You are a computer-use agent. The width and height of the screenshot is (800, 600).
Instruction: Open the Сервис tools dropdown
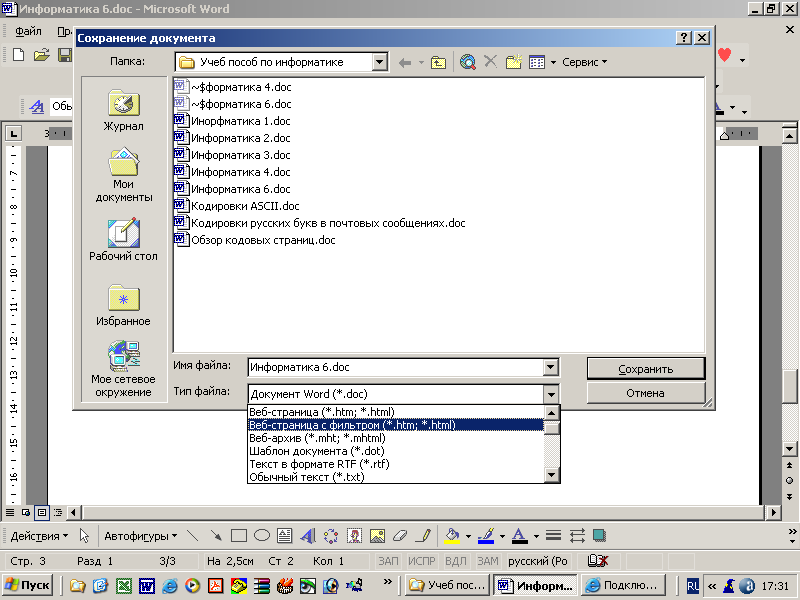pyautogui.click(x=584, y=62)
